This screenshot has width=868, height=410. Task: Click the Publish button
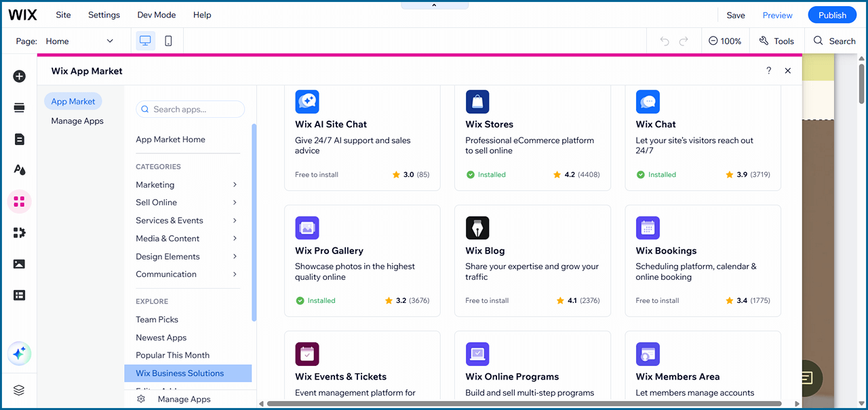(x=832, y=15)
